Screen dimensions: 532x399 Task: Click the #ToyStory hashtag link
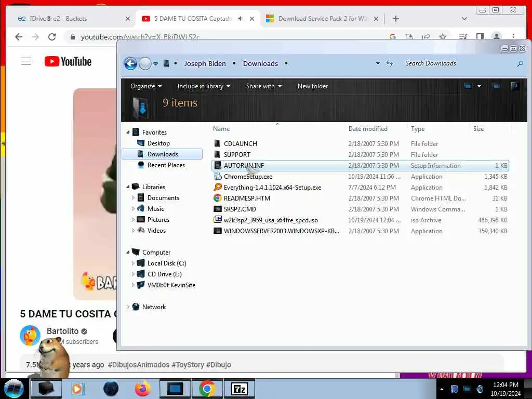[x=188, y=365]
